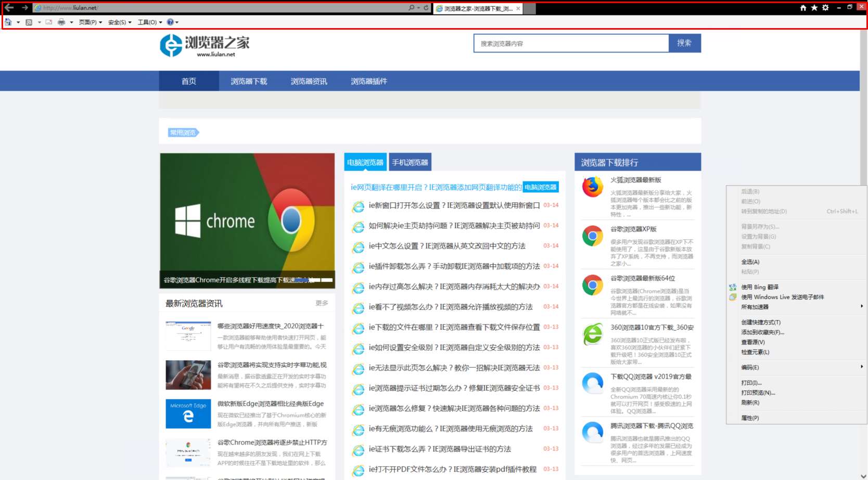Click the blue 搜索 button
Viewport: 868px width, 480px height.
684,43
